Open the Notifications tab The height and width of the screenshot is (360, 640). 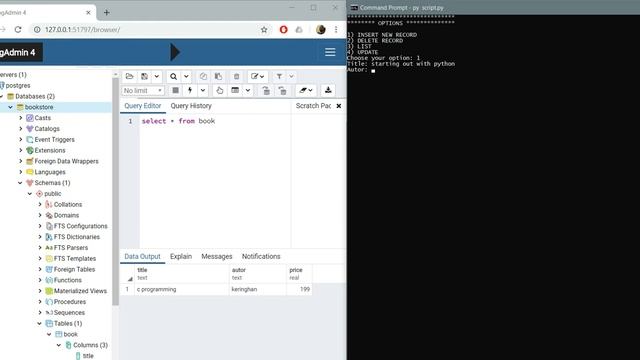pyautogui.click(x=261, y=256)
